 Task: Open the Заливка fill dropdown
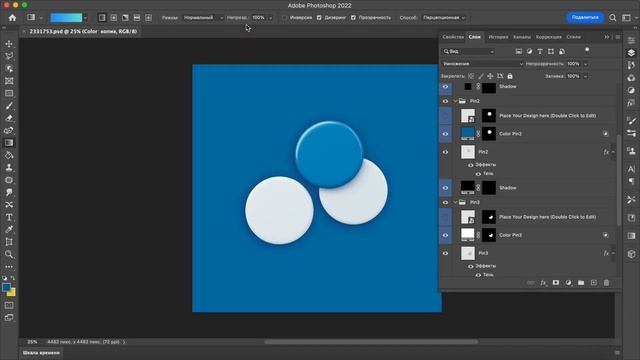(x=586, y=76)
